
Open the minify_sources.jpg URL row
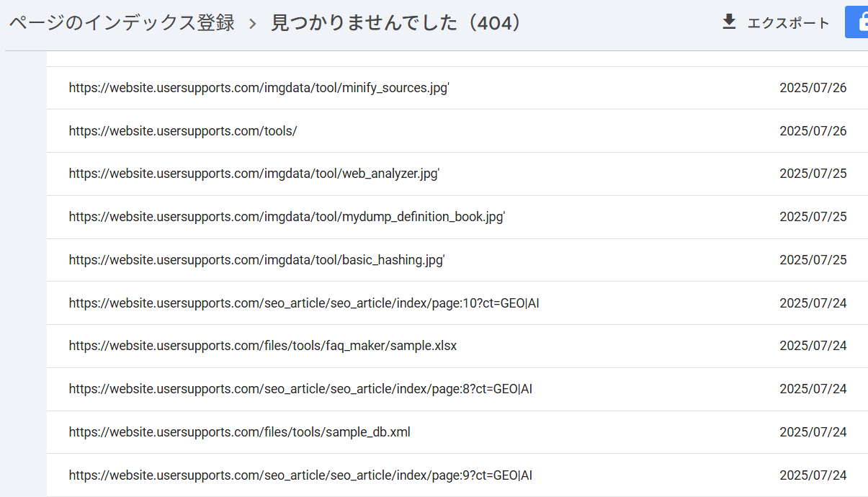point(259,88)
